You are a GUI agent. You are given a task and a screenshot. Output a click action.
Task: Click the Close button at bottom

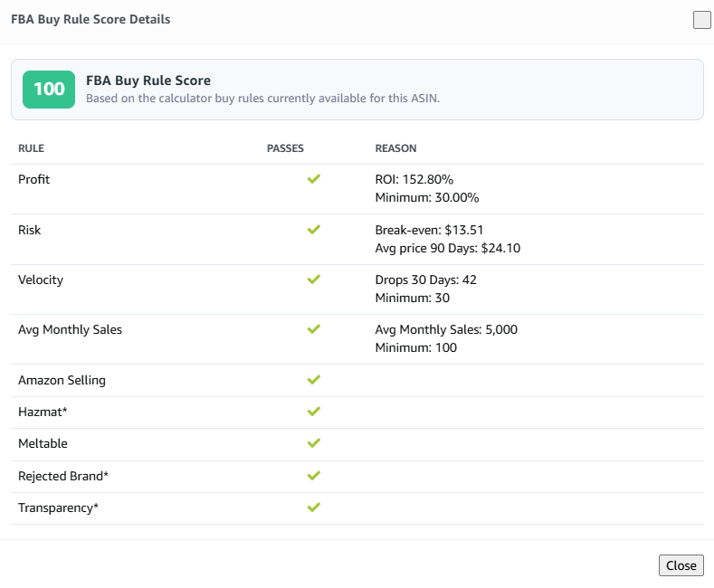pyautogui.click(x=681, y=565)
